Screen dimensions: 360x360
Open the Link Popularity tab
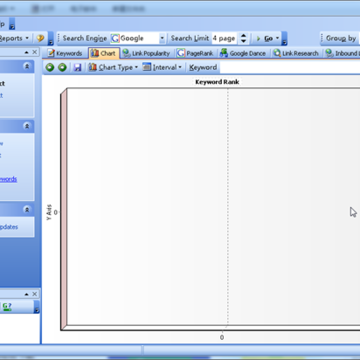click(146, 53)
